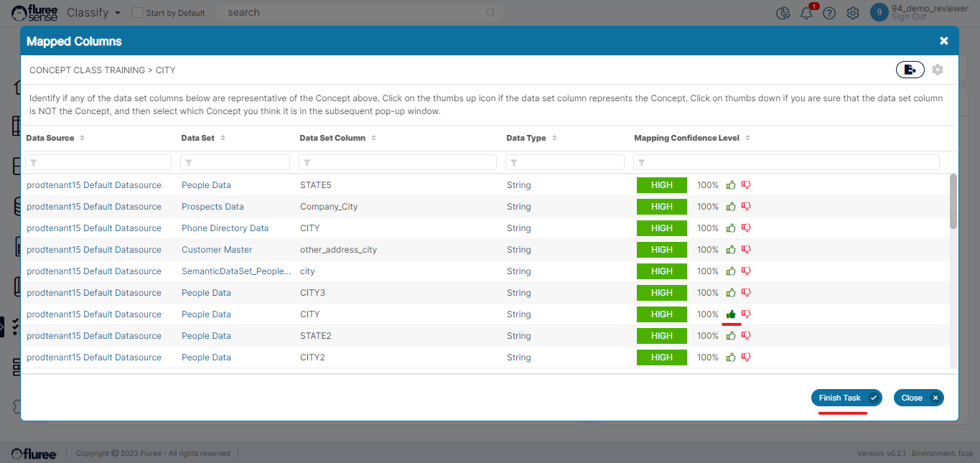Sort by Data Set Column header
The height and width of the screenshot is (463, 980).
[373, 138]
